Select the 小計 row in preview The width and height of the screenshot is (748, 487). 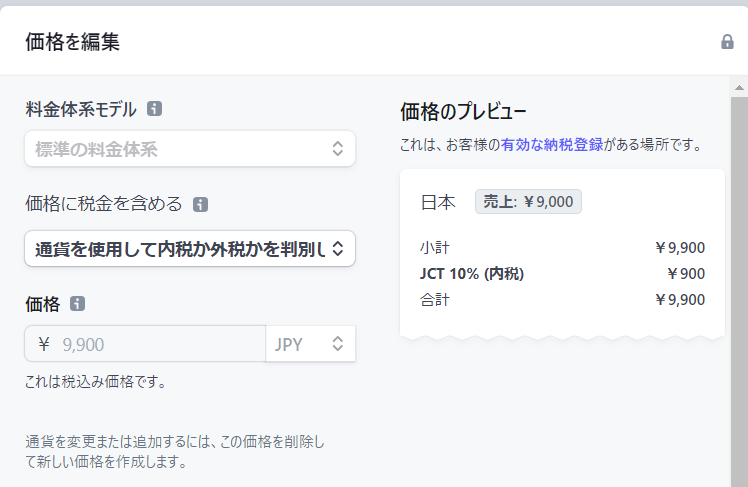click(563, 248)
